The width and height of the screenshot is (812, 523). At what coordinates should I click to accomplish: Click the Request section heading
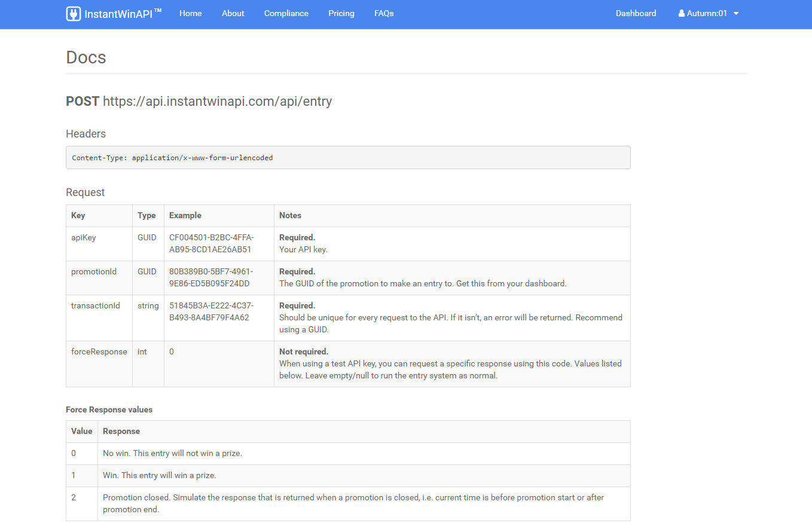point(85,192)
